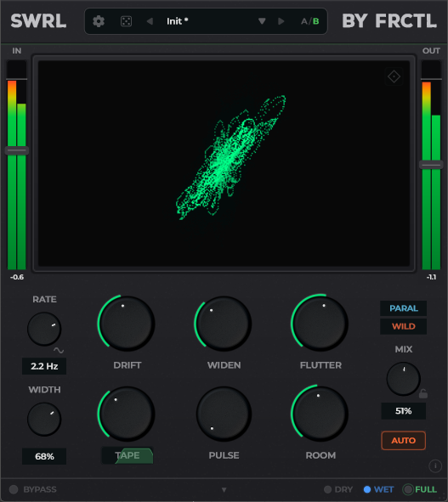Switch to B preset state
This screenshot has height=502, width=448.
coord(315,21)
